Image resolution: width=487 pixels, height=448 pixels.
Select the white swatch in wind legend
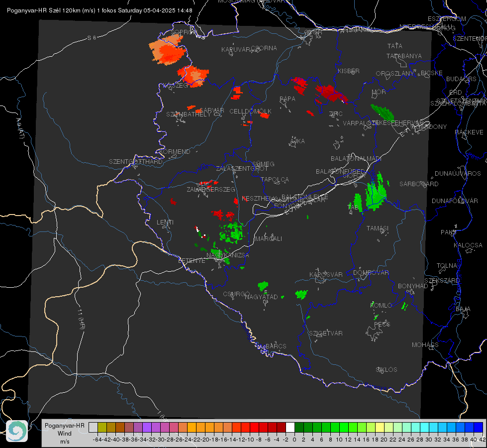click(290, 428)
